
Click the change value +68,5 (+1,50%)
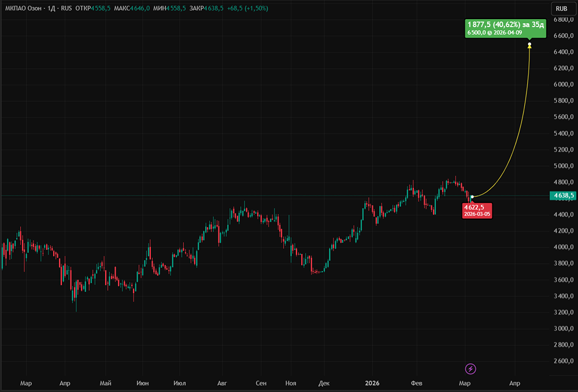(248, 8)
